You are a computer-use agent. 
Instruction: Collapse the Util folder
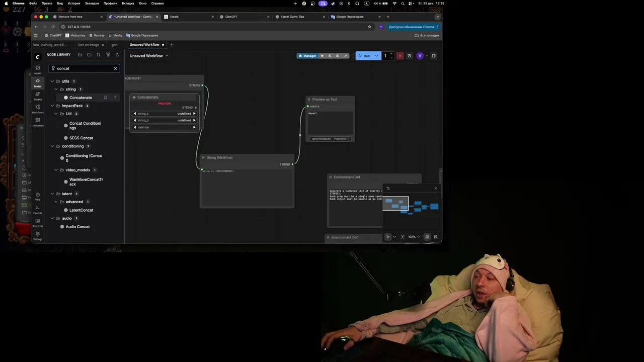[56, 114]
